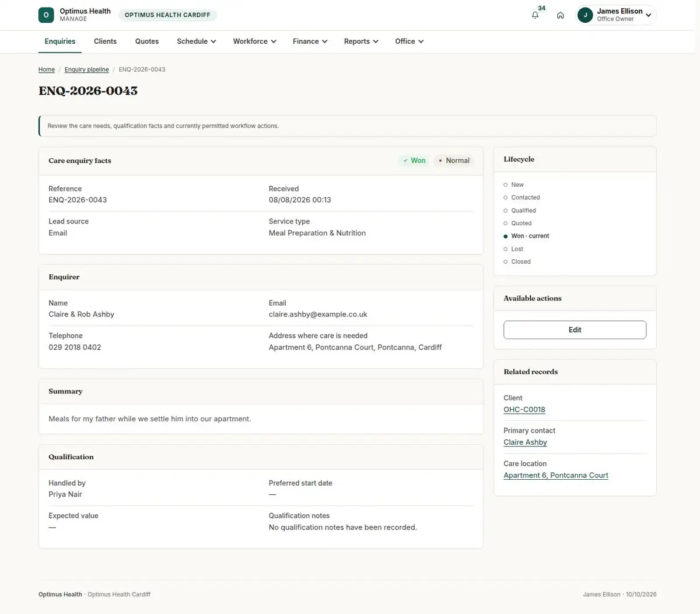Click the Normal priority badge
The image size is (700, 614).
click(454, 161)
